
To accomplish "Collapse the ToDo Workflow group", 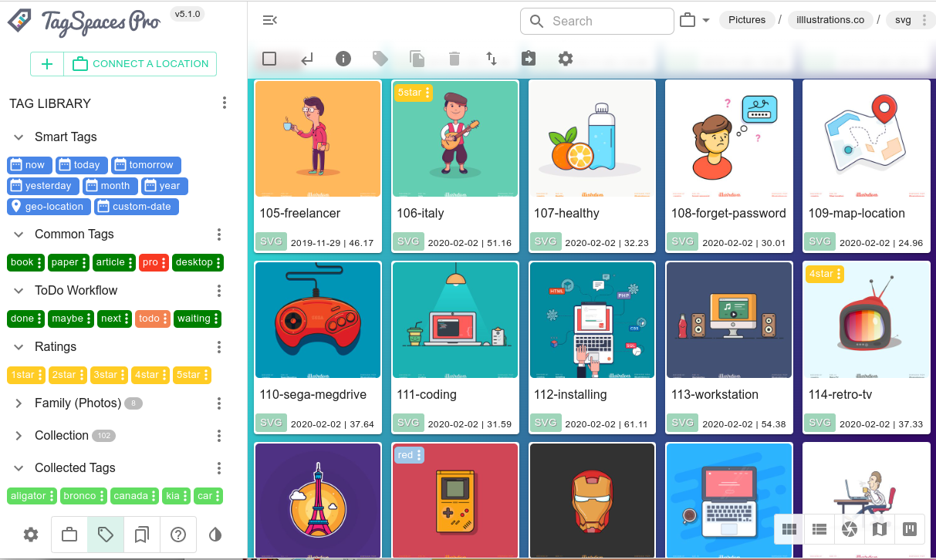I will pos(19,291).
